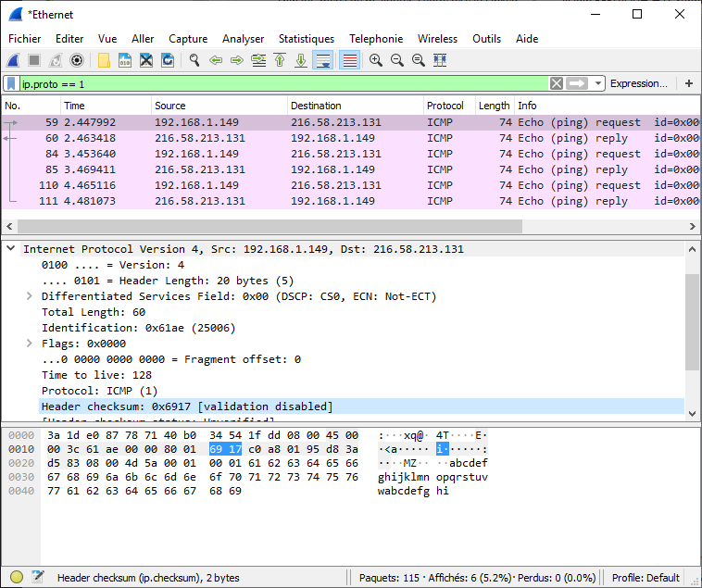This screenshot has height=588, width=702.
Task: Click the filter bookmark icon
Action: [x=11, y=83]
